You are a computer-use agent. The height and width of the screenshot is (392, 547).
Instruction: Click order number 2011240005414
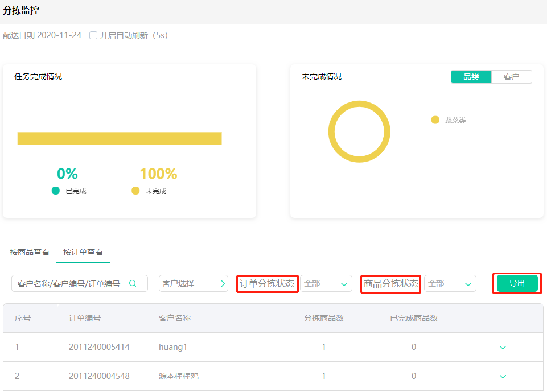[x=99, y=347]
